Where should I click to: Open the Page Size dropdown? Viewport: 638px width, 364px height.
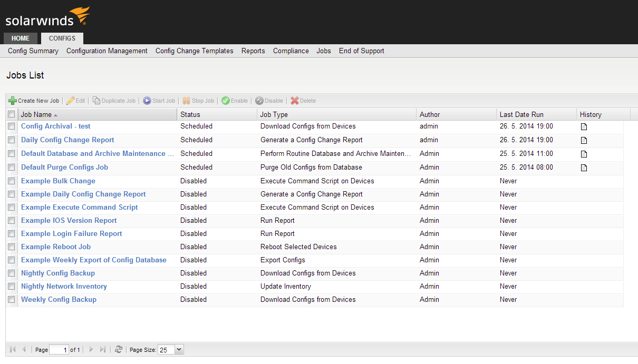tap(179, 349)
